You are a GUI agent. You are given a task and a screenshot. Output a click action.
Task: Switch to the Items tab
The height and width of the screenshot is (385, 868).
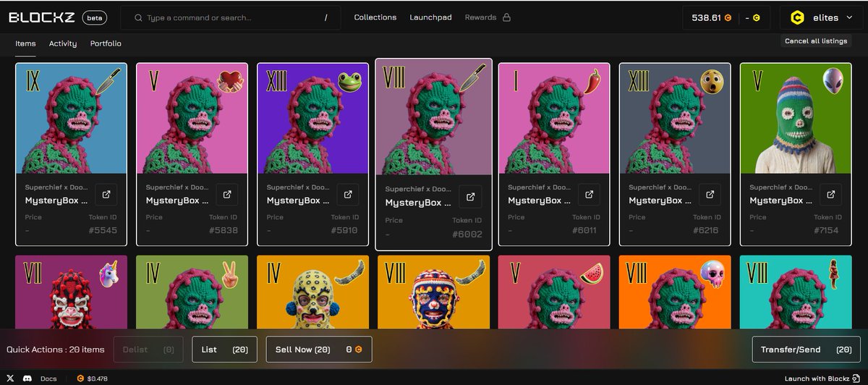25,43
